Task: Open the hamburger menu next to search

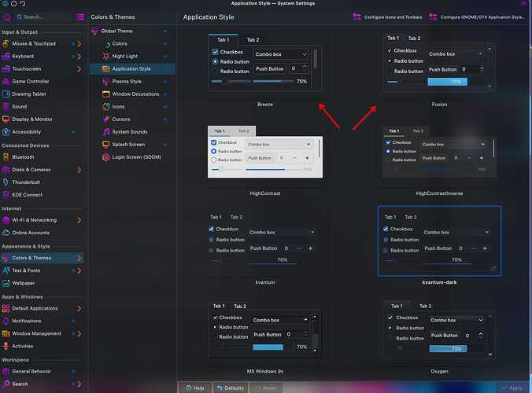Action: (80, 17)
